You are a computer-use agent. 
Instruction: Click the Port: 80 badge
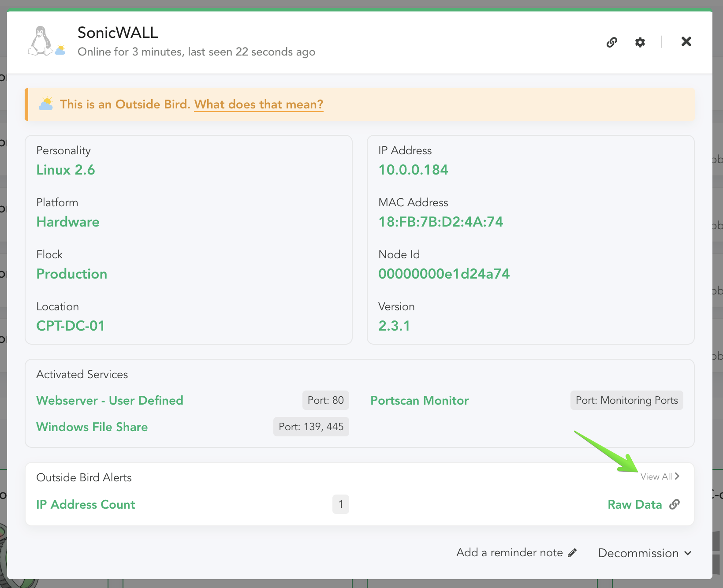tap(326, 400)
